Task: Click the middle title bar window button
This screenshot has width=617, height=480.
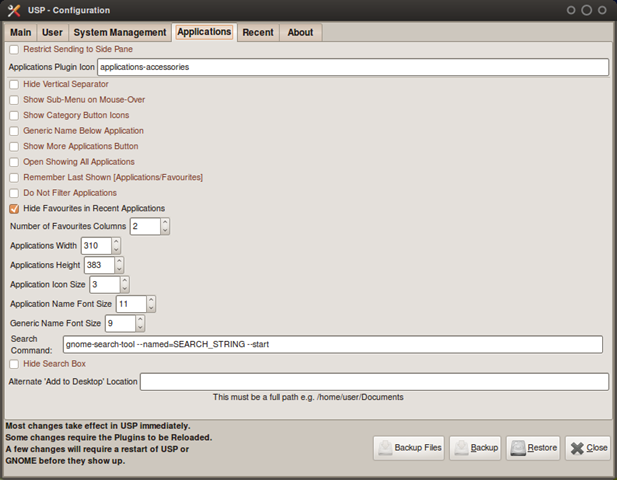Action: coord(586,10)
